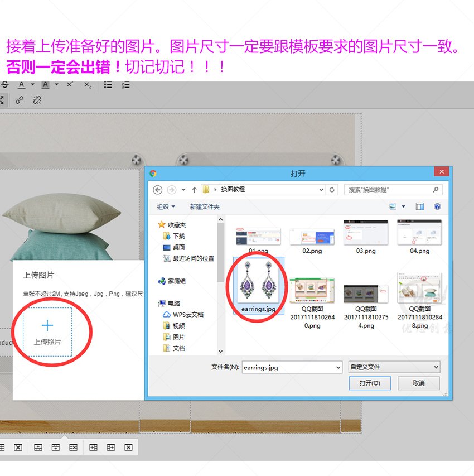Apply subscript formatting
Screen dimensions: 474x476
coord(88,84)
